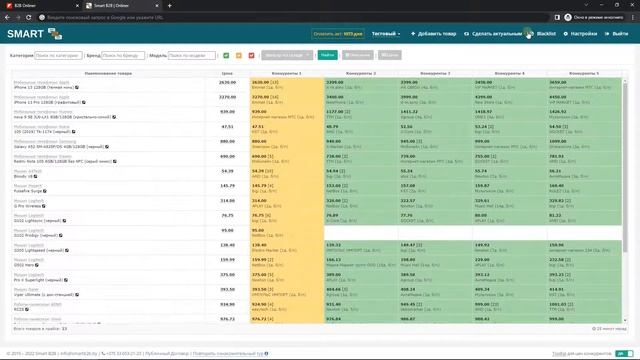Click icon beside G305 Lightspeed product
The width and height of the screenshot is (640, 360).
pos(67,250)
